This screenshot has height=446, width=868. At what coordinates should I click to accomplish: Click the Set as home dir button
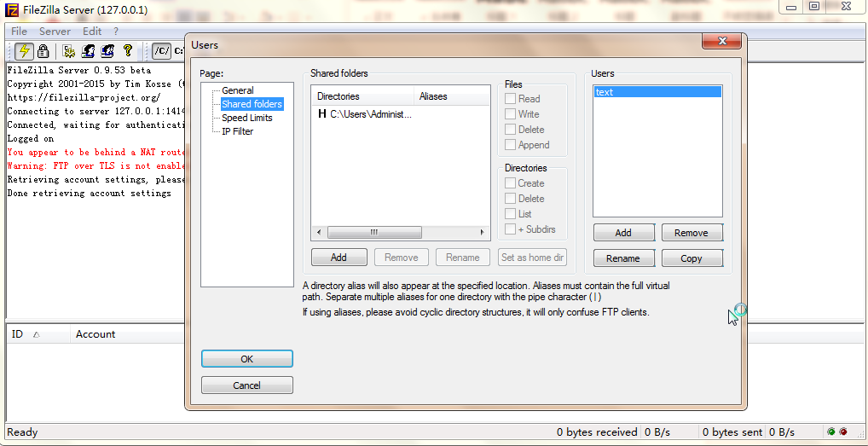pyautogui.click(x=533, y=258)
